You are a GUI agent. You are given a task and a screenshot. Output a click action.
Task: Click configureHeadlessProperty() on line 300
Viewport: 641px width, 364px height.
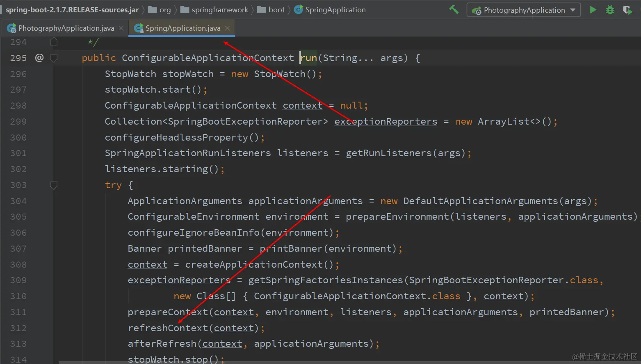[182, 137]
